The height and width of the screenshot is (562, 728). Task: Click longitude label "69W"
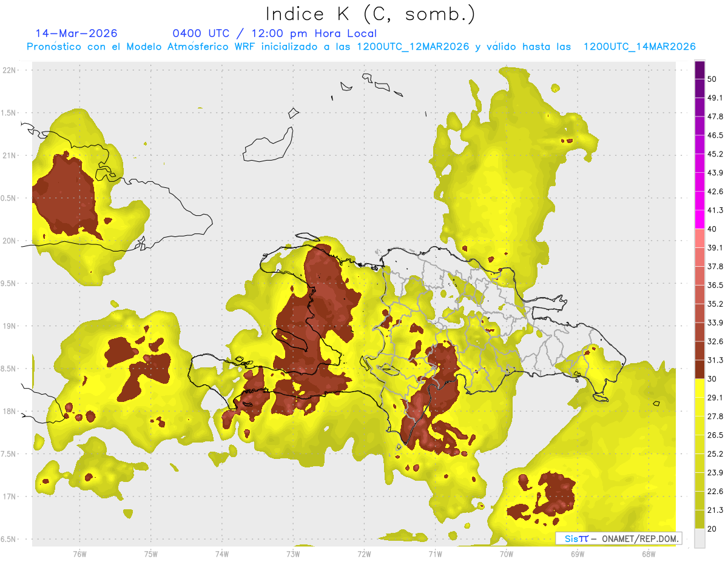pyautogui.click(x=577, y=554)
